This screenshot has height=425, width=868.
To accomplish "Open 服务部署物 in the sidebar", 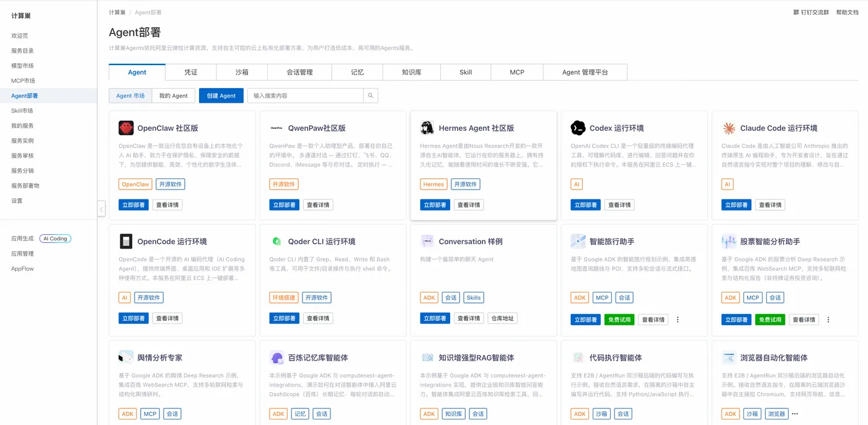I will [25, 186].
